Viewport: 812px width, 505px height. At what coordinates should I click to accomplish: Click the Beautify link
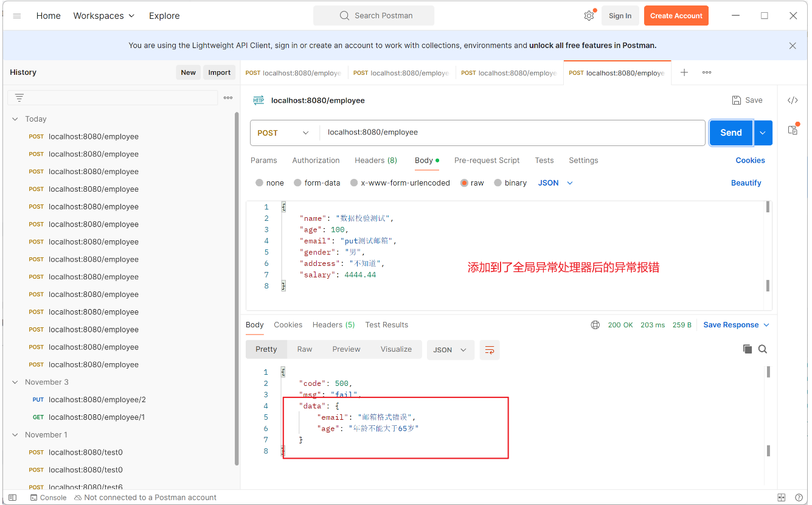tap(746, 183)
